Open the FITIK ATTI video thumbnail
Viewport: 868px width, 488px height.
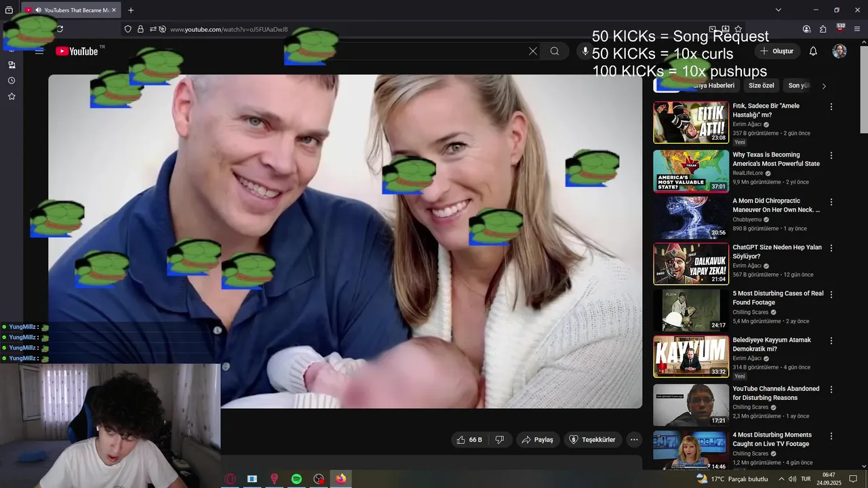click(x=691, y=123)
